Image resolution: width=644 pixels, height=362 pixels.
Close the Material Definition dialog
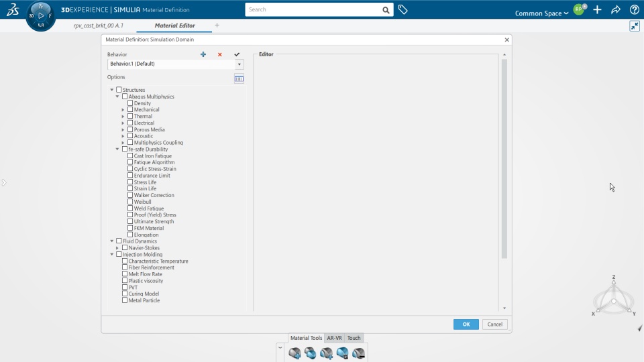507,40
